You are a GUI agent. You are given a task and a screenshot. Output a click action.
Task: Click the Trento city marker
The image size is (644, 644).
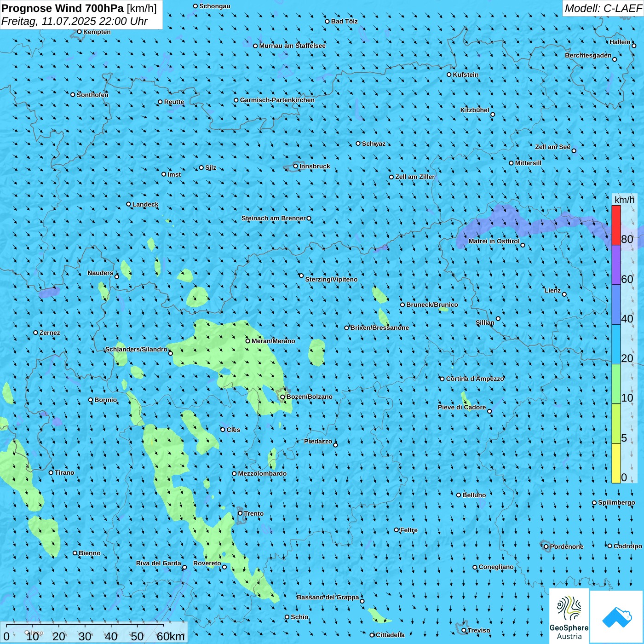tap(240, 513)
